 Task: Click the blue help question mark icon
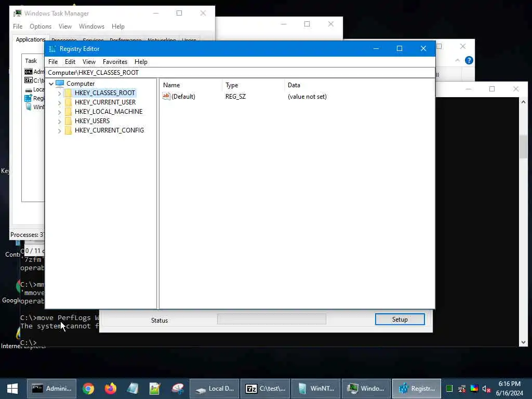469,60
